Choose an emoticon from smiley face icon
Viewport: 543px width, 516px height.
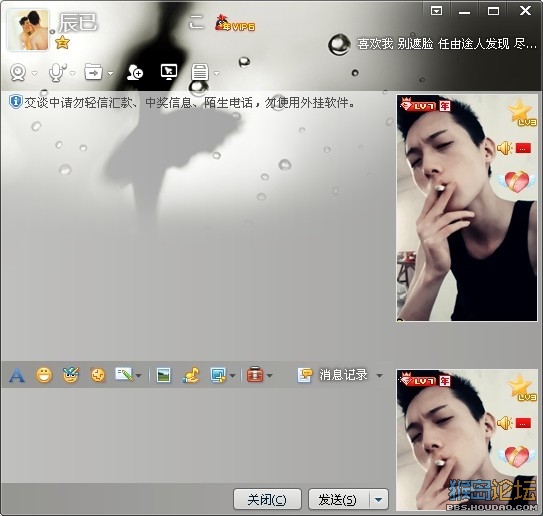44,375
